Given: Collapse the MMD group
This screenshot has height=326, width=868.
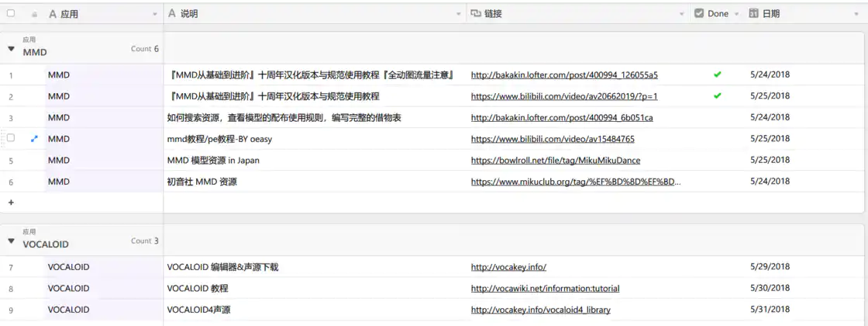Looking at the screenshot, I should pos(11,50).
